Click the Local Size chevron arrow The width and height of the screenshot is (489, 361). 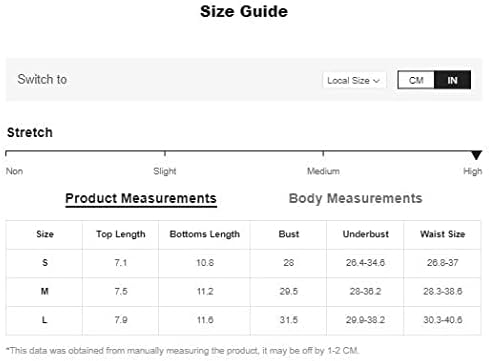click(377, 81)
